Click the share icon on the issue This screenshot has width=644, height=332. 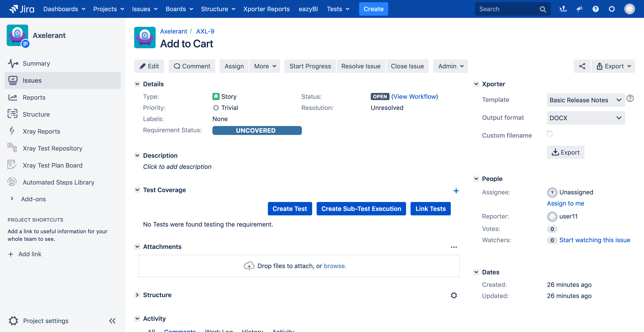click(582, 66)
